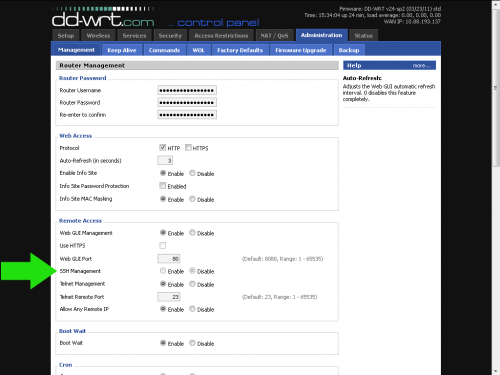The height and width of the screenshot is (375, 500).
Task: Click the scrollbar down arrow
Action: click(x=496, y=371)
